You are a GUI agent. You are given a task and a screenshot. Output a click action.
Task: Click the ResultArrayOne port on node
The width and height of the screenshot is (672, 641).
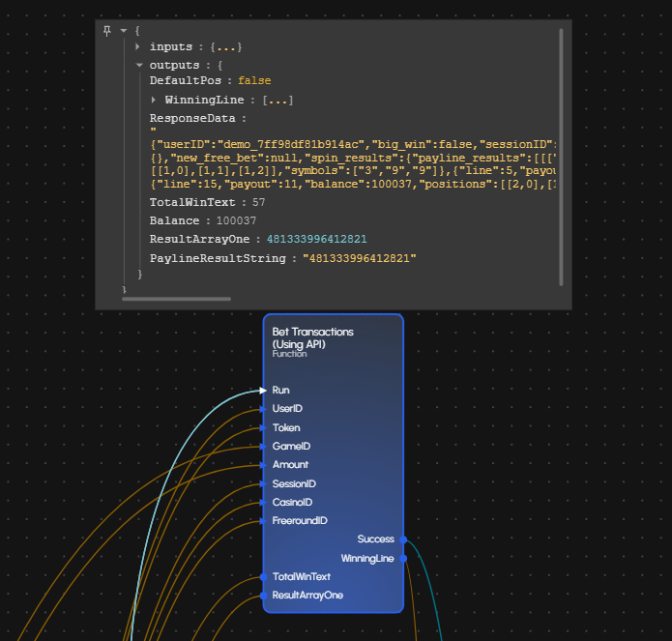pos(264,596)
